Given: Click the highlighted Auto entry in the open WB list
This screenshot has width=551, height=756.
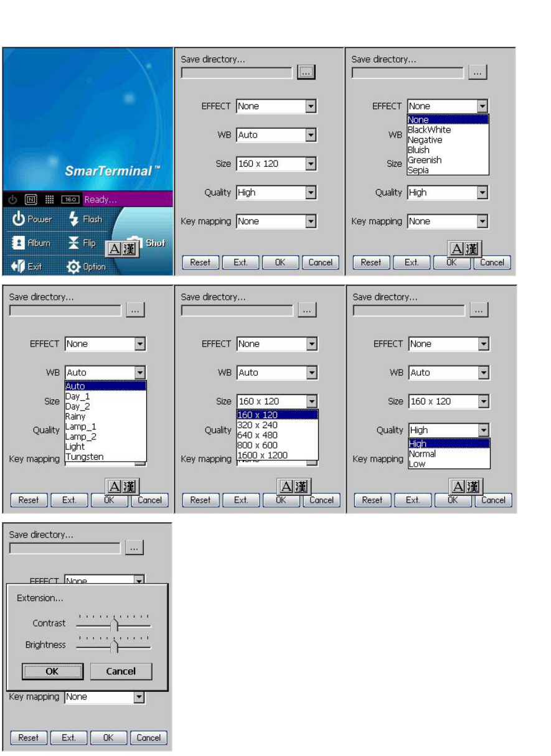Looking at the screenshot, I should [105, 386].
